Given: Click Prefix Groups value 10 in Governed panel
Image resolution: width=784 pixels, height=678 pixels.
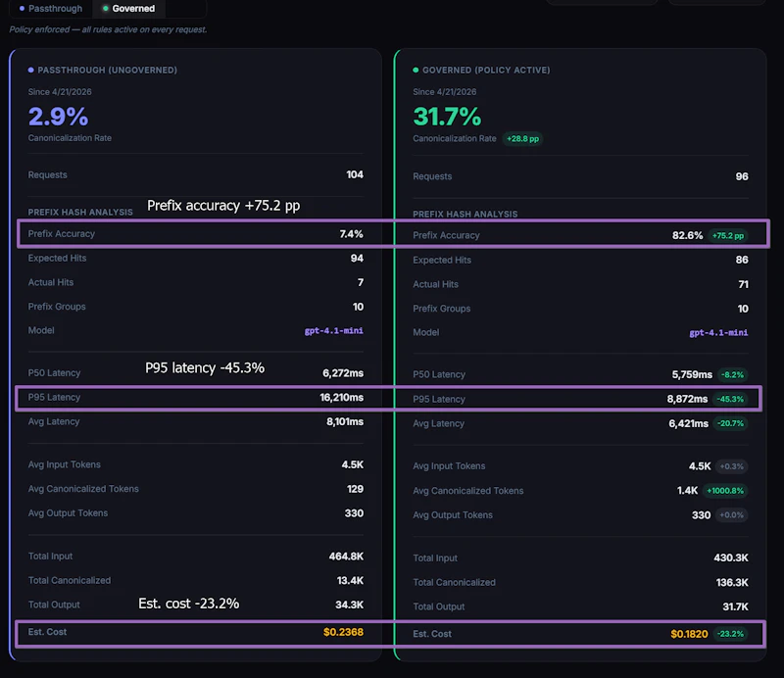Looking at the screenshot, I should pos(743,309).
